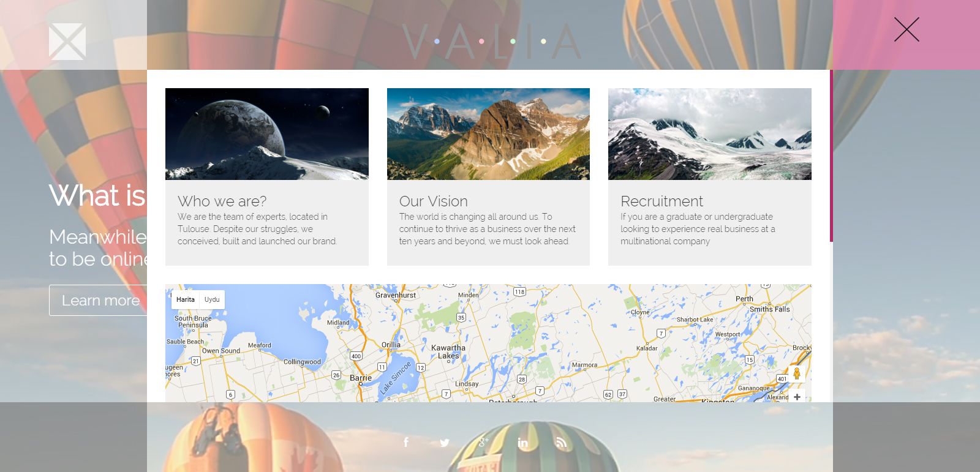Click the snowy glacier thumbnail image
This screenshot has width=980, height=472.
(x=710, y=134)
